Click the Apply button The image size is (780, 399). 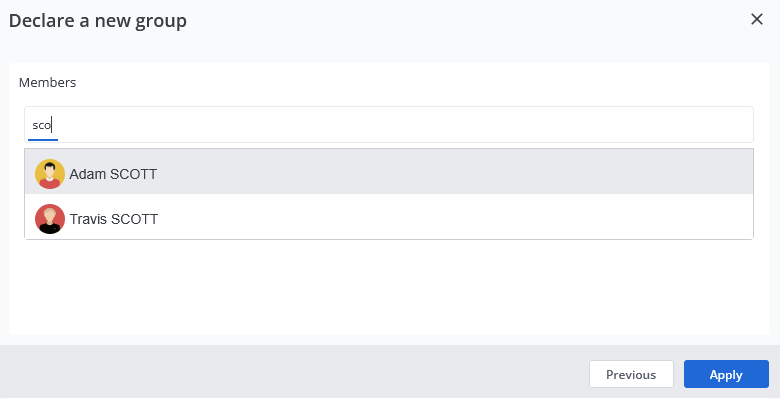coord(726,374)
